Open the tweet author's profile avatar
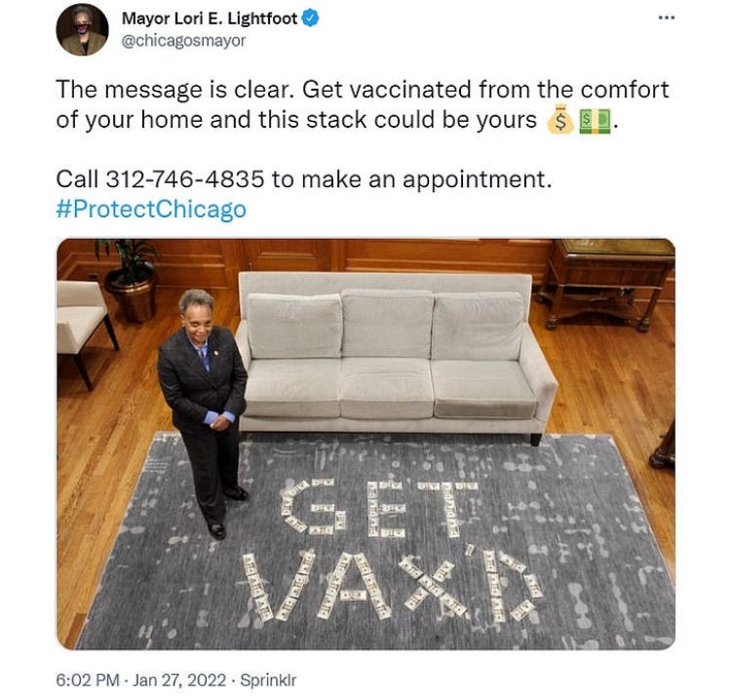Image resolution: width=731 pixels, height=700 pixels. pyautogui.click(x=82, y=29)
